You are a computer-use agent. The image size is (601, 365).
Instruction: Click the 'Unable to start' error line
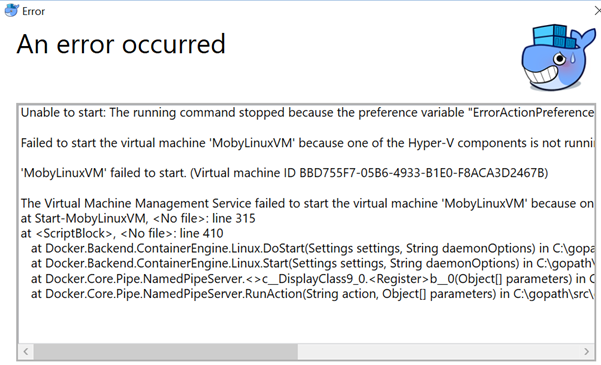307,113
